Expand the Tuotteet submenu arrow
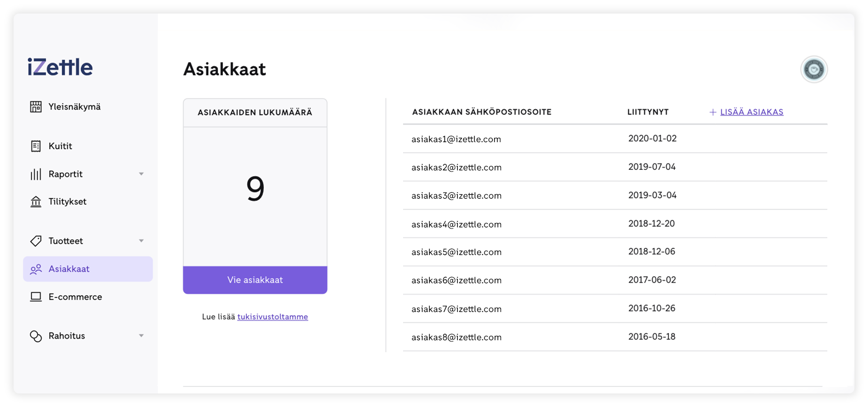The image size is (868, 407). 141,241
